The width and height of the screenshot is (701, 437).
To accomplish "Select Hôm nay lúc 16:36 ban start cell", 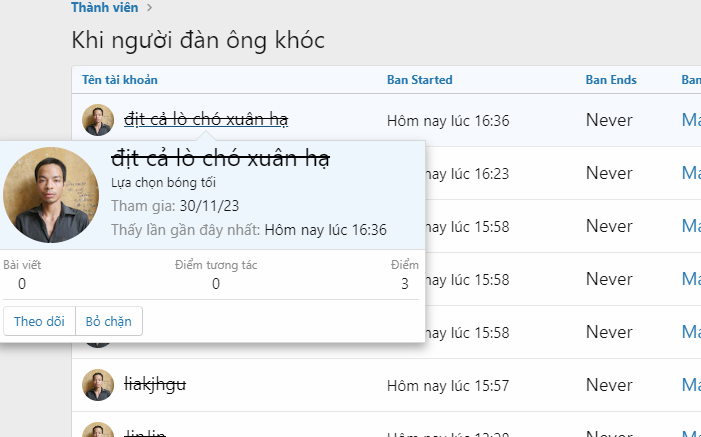I will tap(448, 121).
